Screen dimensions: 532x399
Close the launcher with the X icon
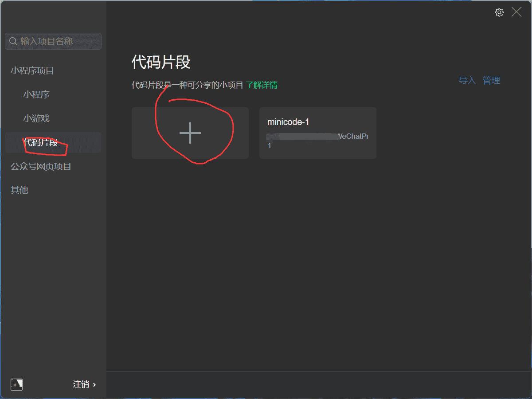[x=516, y=12]
